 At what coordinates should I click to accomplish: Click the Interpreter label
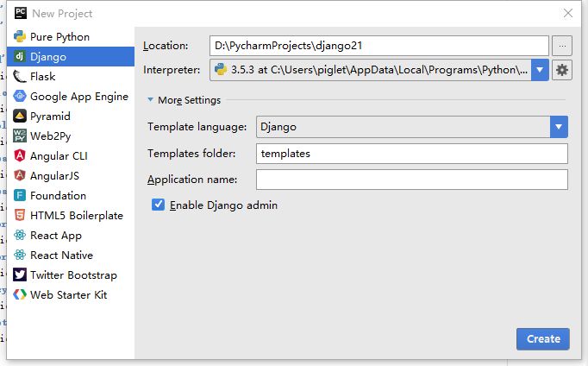point(172,70)
